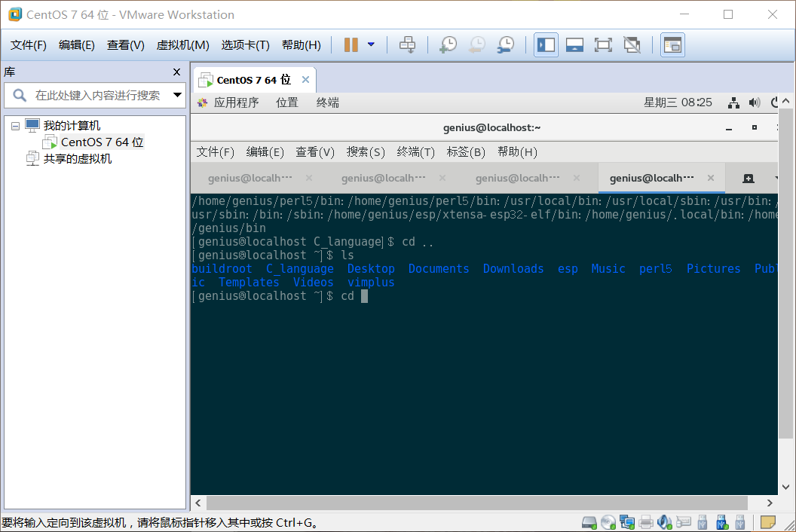
Task: Open the terminal 查看(V) menu
Action: pos(315,151)
